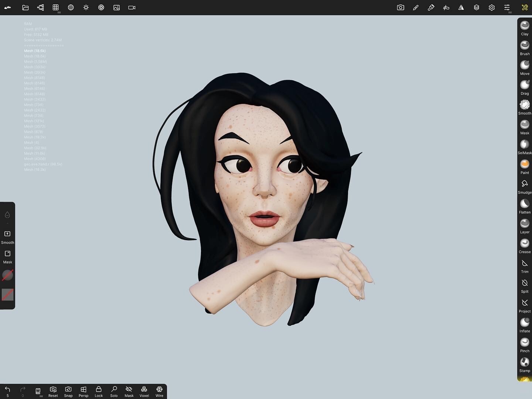Open the scene hierarchy panel
Screen dimensions: 532x399
pyautogui.click(x=40, y=7)
